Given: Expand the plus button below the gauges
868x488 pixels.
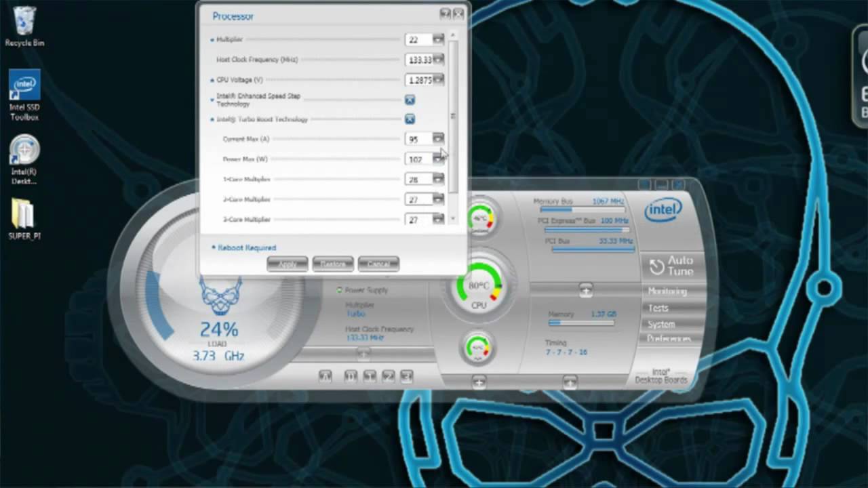Looking at the screenshot, I should 479,382.
